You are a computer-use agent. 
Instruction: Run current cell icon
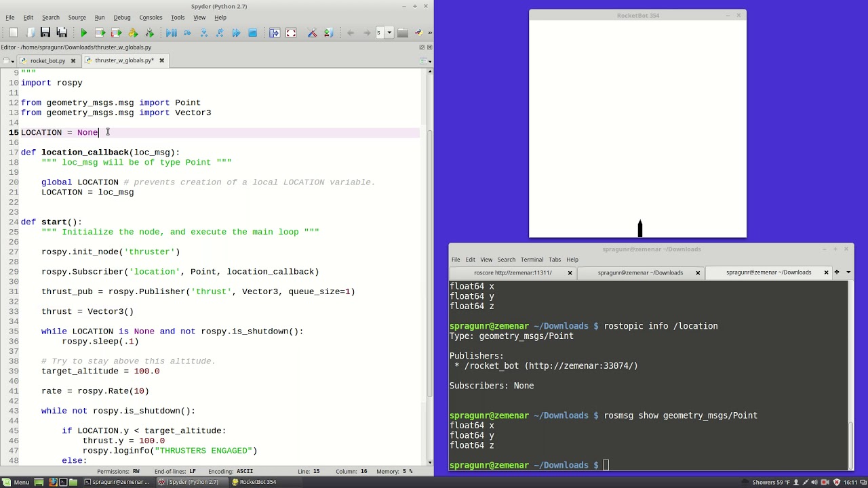[100, 33]
